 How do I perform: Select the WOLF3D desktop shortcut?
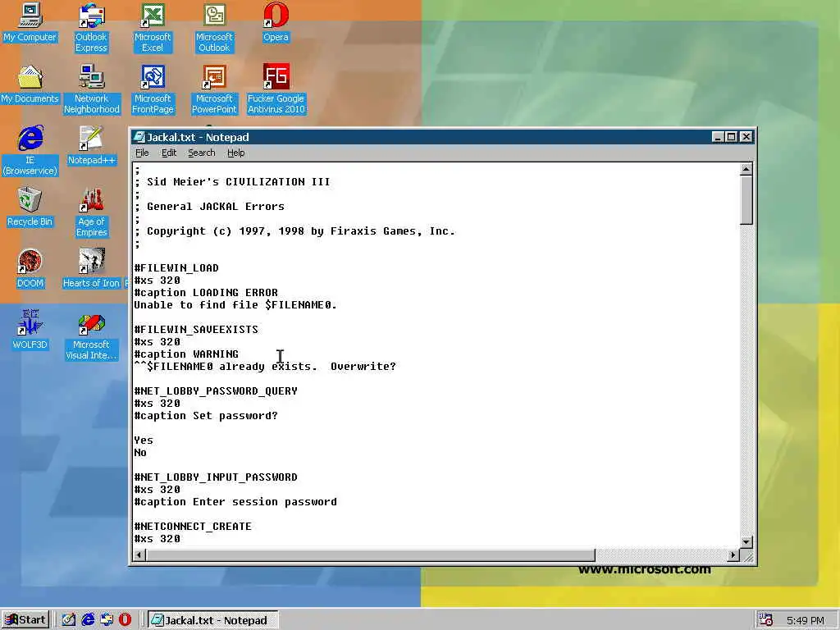[30, 330]
